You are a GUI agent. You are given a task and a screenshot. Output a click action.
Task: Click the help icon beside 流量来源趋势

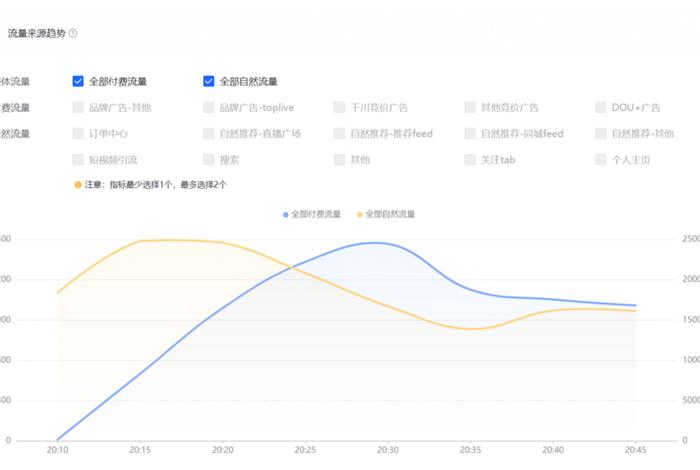coord(73,33)
